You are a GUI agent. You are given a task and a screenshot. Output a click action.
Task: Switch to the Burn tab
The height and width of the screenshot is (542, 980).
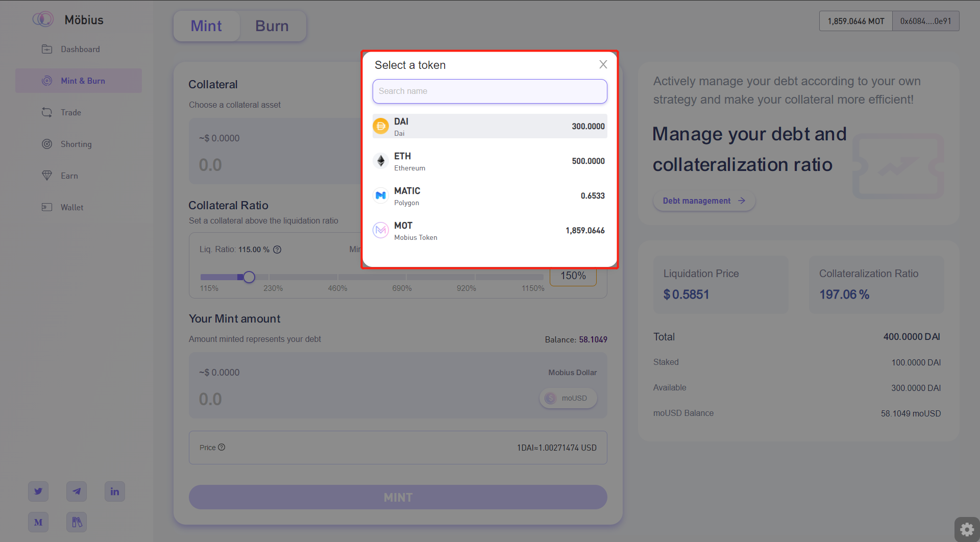tap(272, 26)
